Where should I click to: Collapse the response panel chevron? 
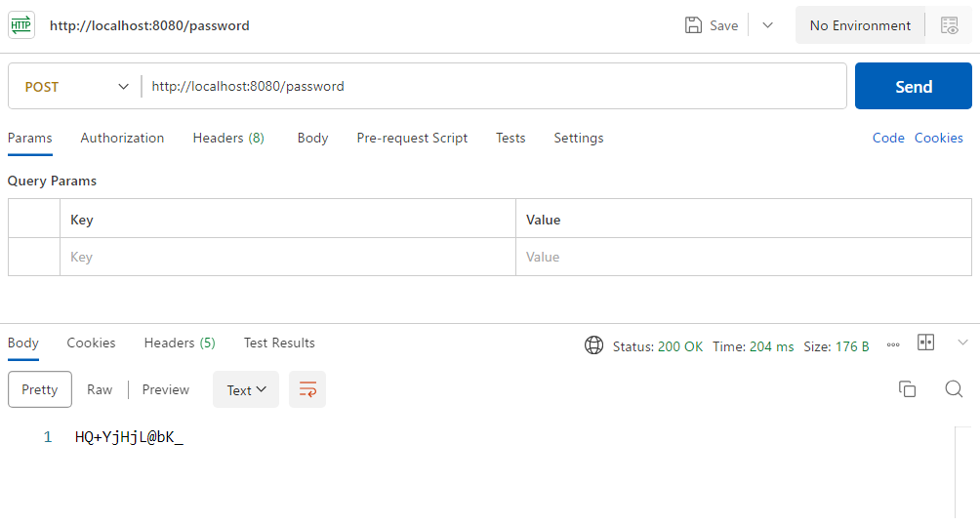tap(962, 343)
